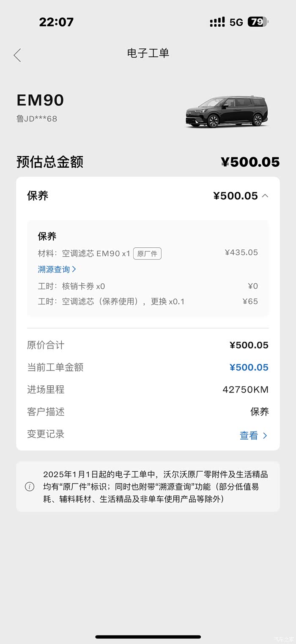This screenshot has height=644, width=296.
Task: Tap the EM90 model name heading
Action: (x=40, y=100)
